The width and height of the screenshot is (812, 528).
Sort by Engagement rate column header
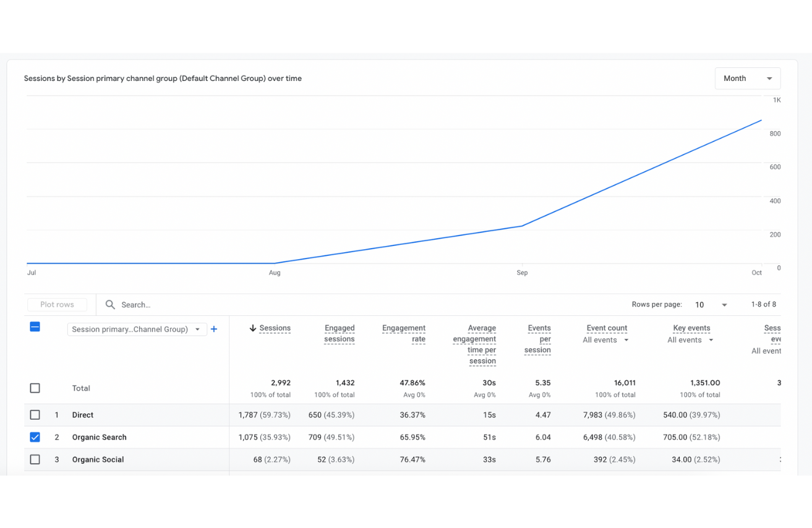click(404, 333)
